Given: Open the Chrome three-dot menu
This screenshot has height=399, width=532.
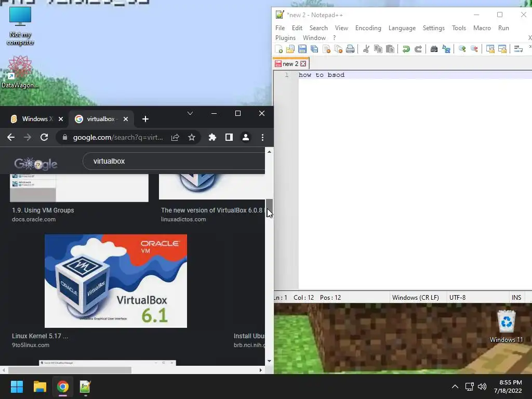Looking at the screenshot, I should click(x=262, y=137).
